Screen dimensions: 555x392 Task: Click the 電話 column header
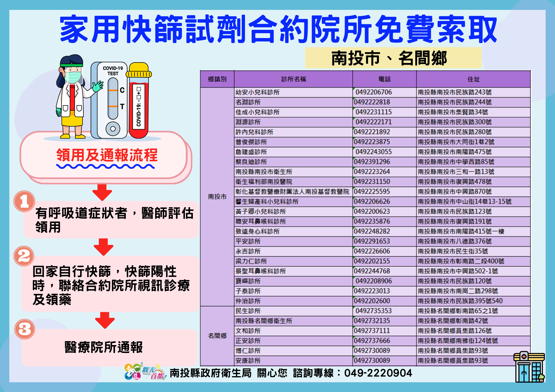[x=384, y=79]
